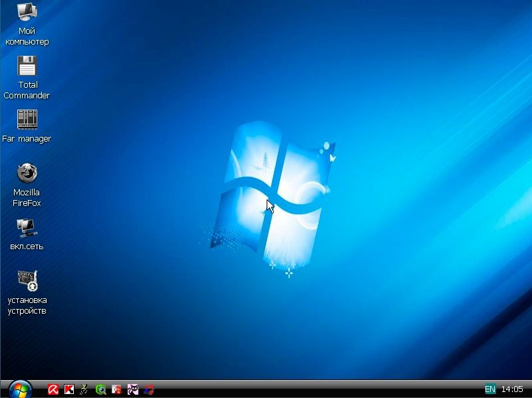The image size is (532, 398).
Task: Click the red-and-white taskbar icon next to magnifier
Action: pos(117,389)
